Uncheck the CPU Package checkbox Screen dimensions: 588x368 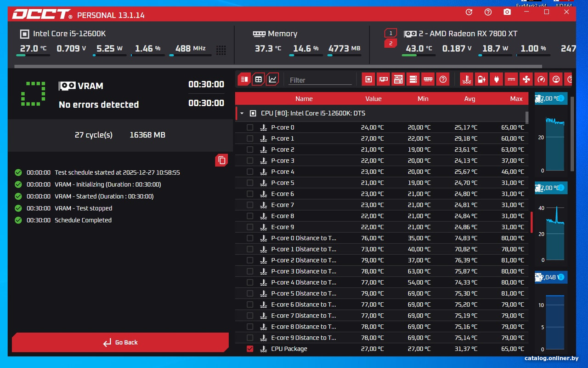point(250,349)
